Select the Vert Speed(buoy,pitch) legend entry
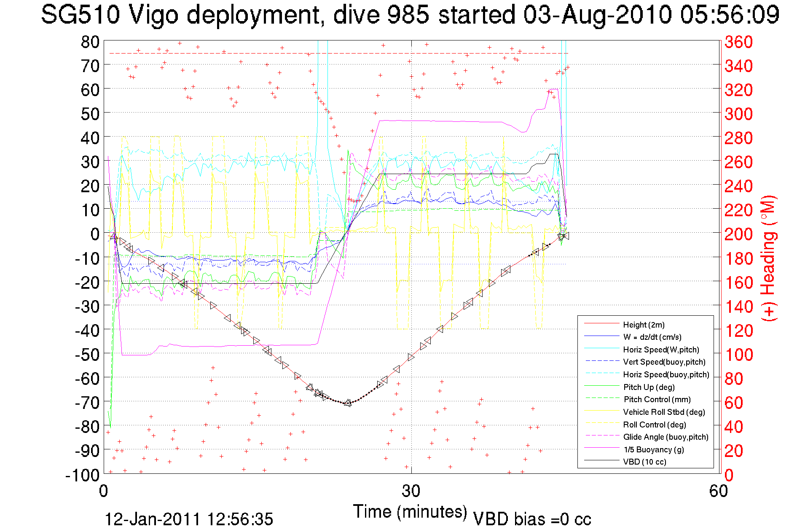 (x=664, y=362)
